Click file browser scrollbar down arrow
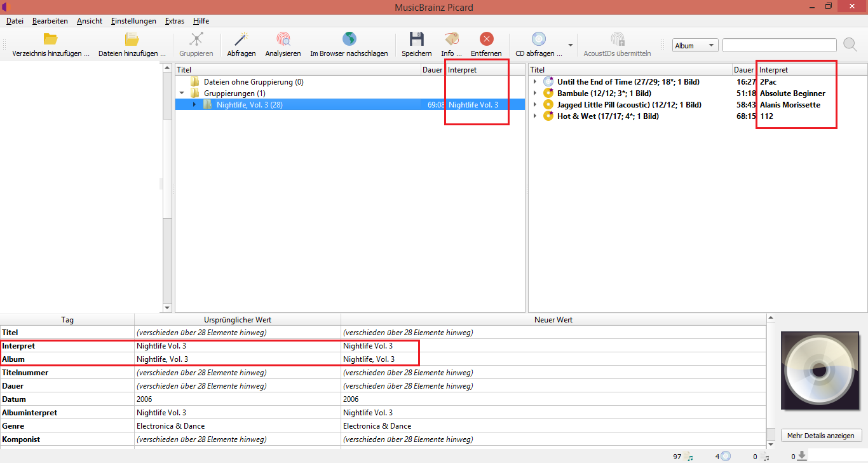The image size is (868, 463). [168, 308]
